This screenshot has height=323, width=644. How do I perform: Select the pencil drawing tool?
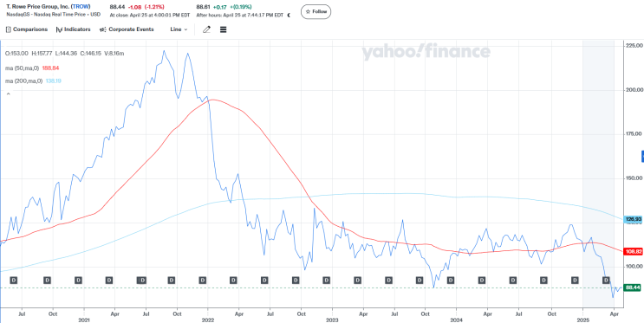(206, 29)
